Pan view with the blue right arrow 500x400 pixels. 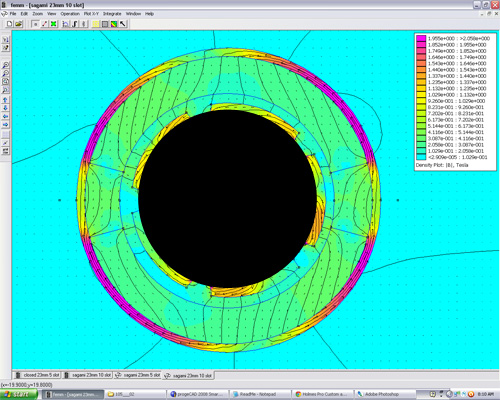click(6, 124)
